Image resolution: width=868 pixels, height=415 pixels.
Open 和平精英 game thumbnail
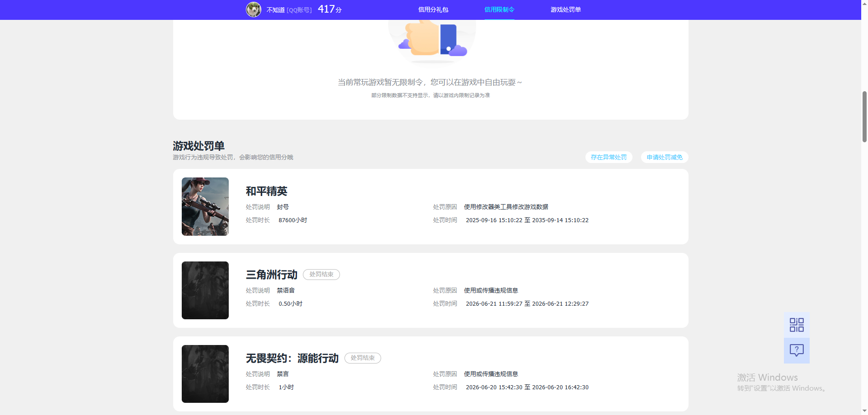pyautogui.click(x=205, y=206)
